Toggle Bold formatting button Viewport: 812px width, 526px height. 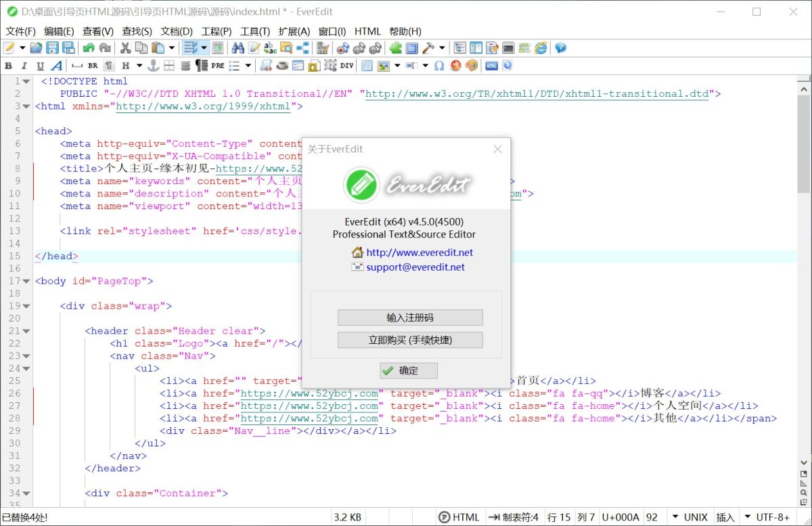click(8, 66)
